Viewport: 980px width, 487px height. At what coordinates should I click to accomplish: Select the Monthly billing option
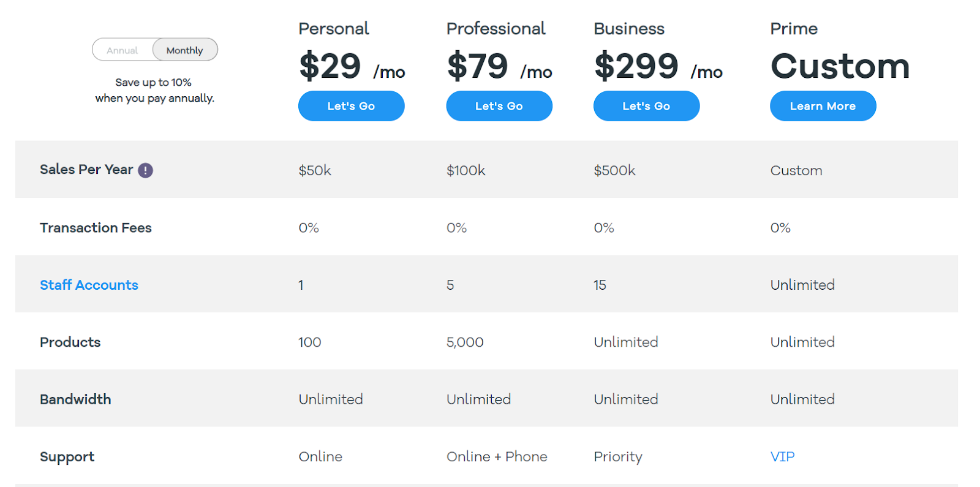coord(184,50)
